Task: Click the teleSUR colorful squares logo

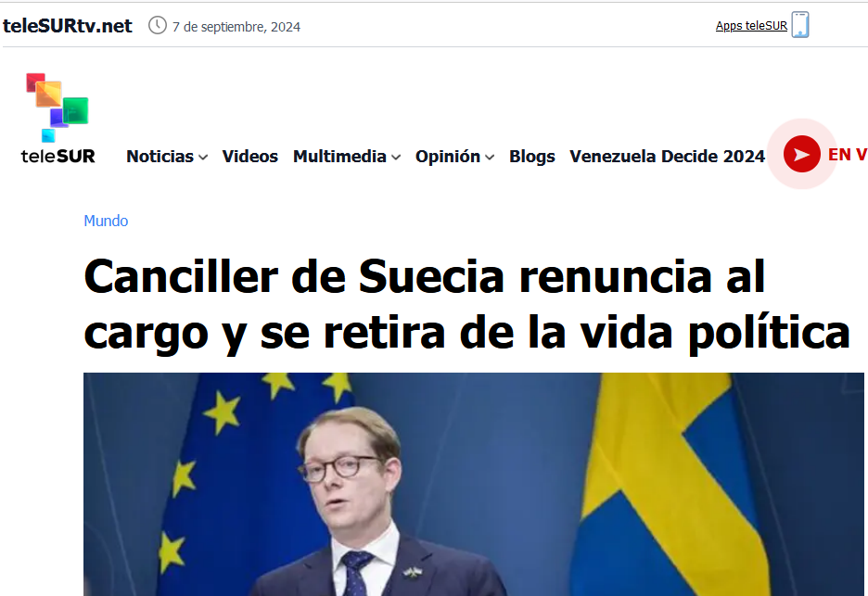Action: point(57,108)
